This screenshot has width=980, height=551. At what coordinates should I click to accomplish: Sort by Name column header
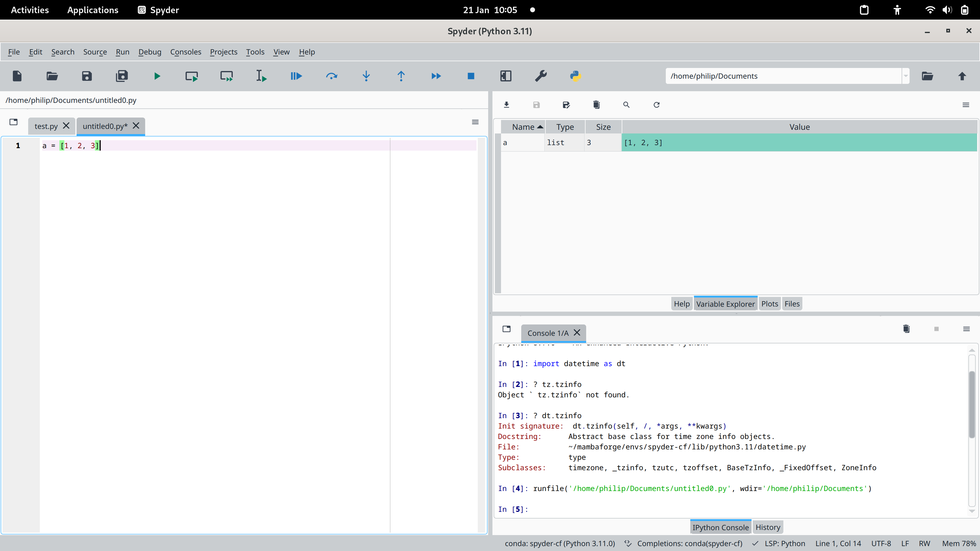(x=523, y=127)
